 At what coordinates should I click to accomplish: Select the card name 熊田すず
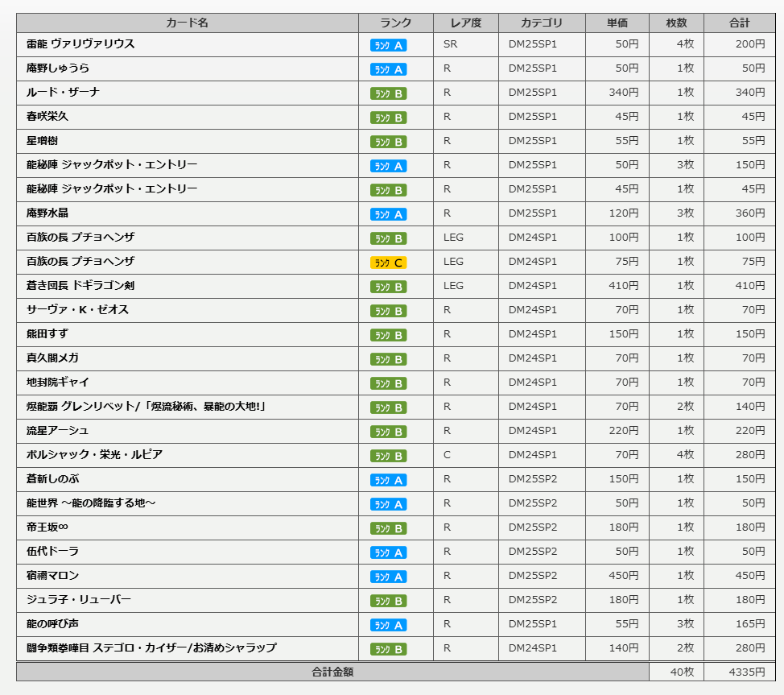47,333
